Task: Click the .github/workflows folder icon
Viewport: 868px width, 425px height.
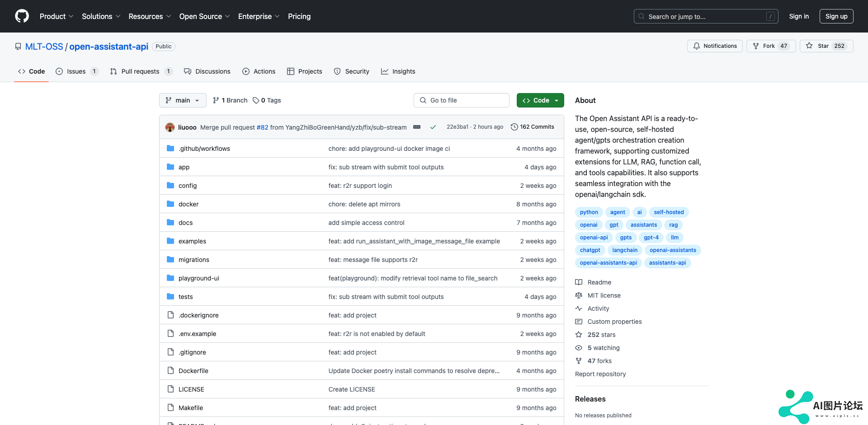Action: point(170,149)
